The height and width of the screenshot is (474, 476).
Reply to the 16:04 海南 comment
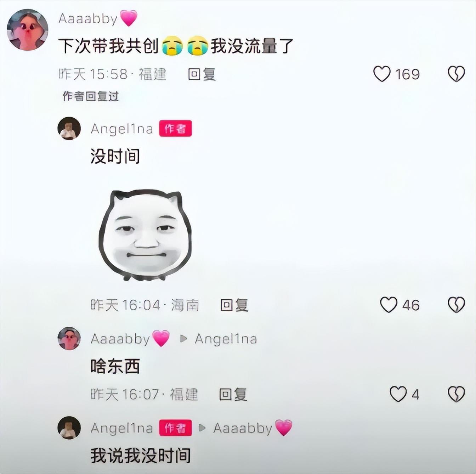[x=234, y=305]
